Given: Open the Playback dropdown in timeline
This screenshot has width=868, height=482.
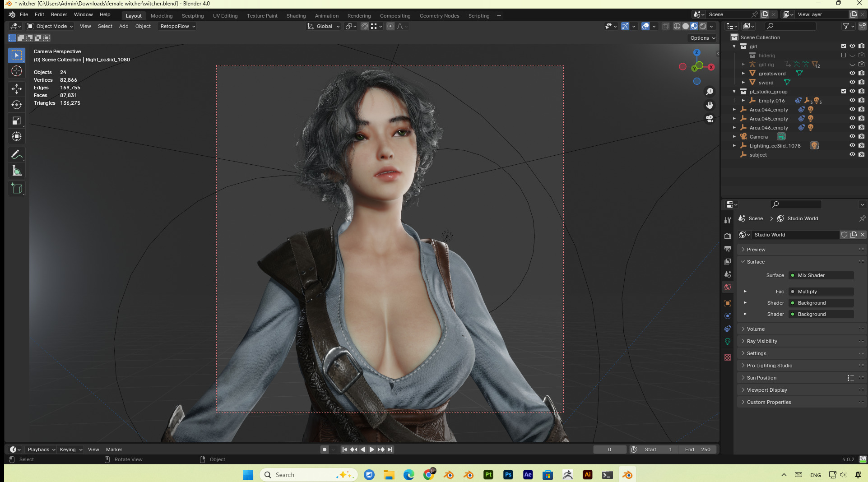Looking at the screenshot, I should click(x=41, y=450).
